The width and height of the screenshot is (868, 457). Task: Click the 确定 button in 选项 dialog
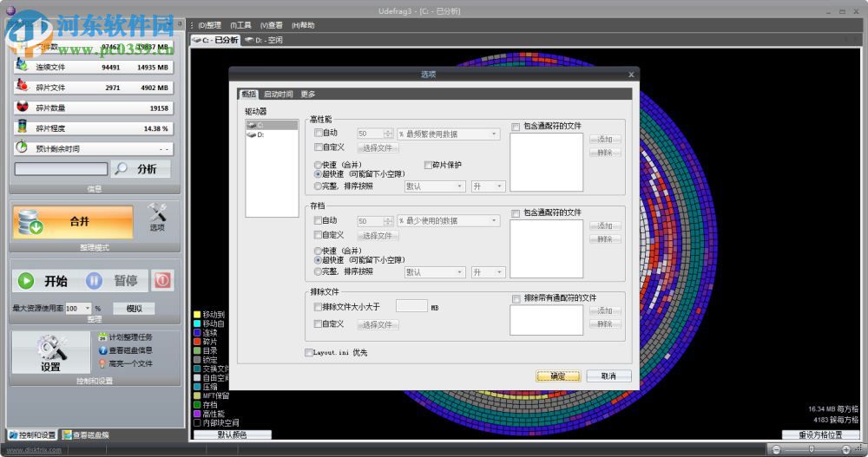pyautogui.click(x=558, y=376)
